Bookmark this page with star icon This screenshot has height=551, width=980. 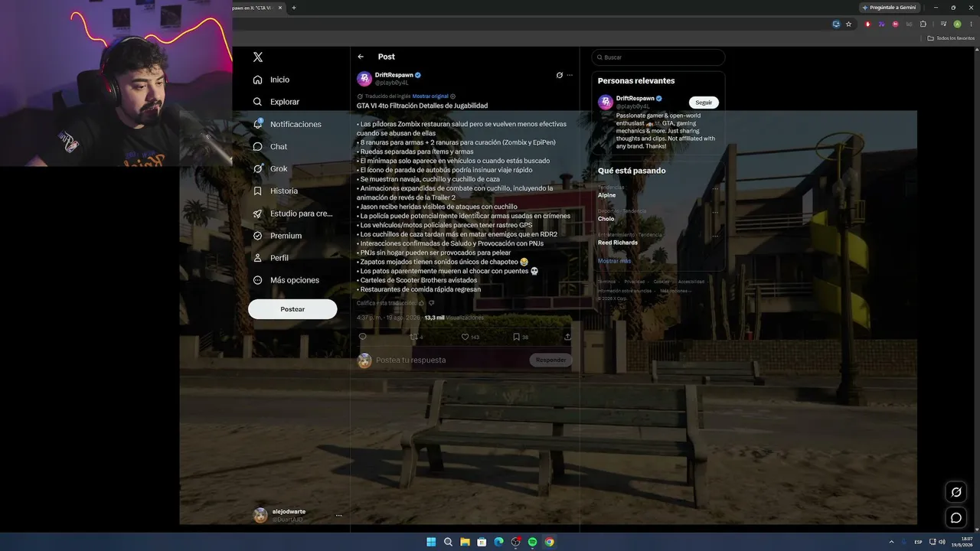tap(848, 24)
